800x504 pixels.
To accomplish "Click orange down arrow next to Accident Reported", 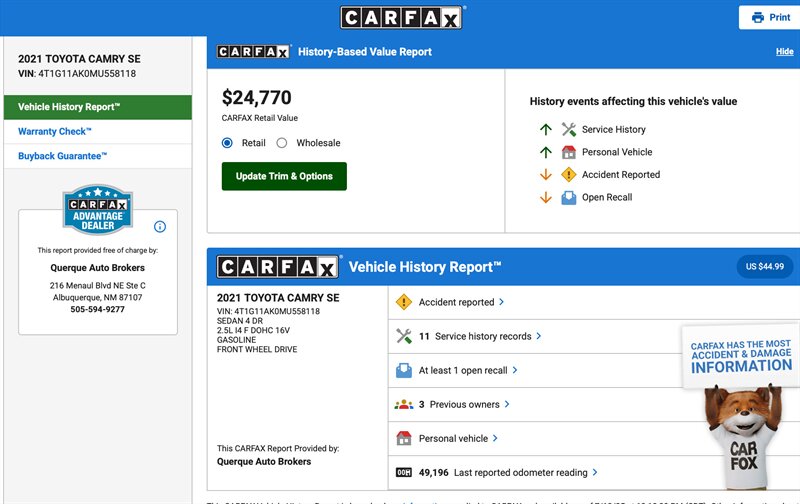I will [x=545, y=174].
